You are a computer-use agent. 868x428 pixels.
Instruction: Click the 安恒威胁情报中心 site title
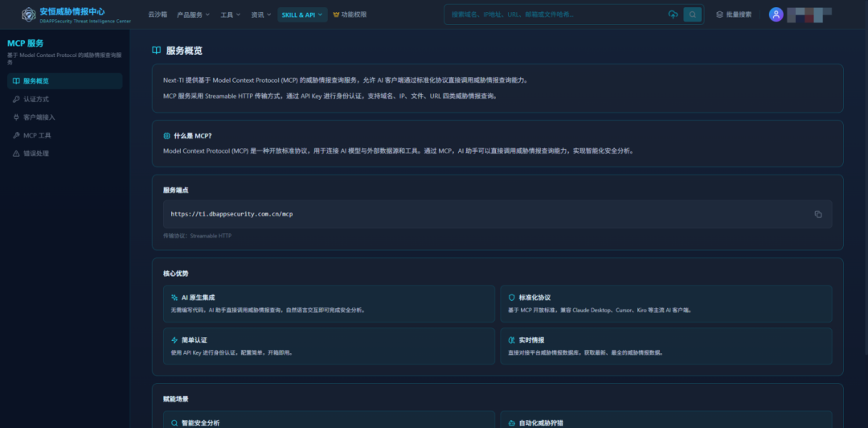(72, 11)
